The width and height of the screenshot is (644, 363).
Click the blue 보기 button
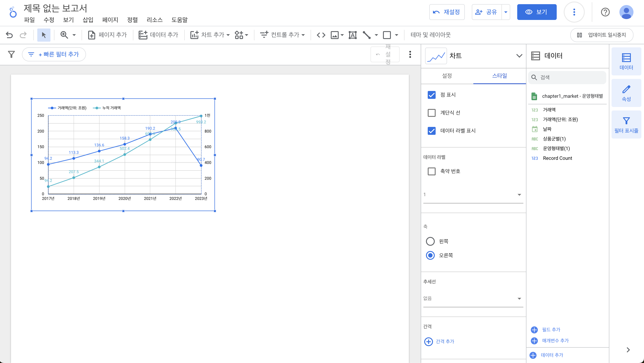[x=537, y=12]
